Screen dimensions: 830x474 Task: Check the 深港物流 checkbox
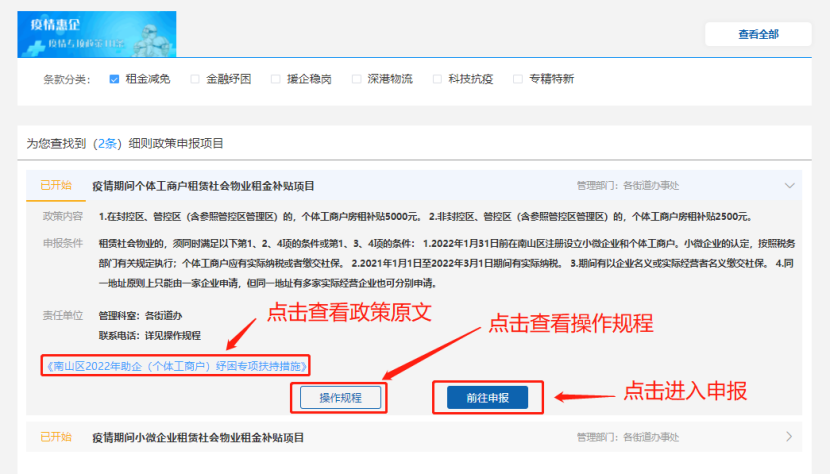point(356,79)
